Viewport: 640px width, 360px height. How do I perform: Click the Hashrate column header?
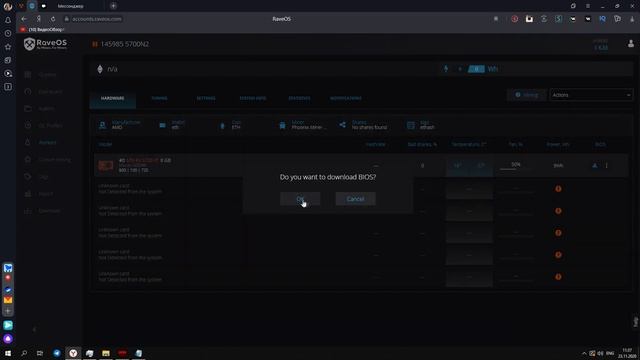coord(375,144)
